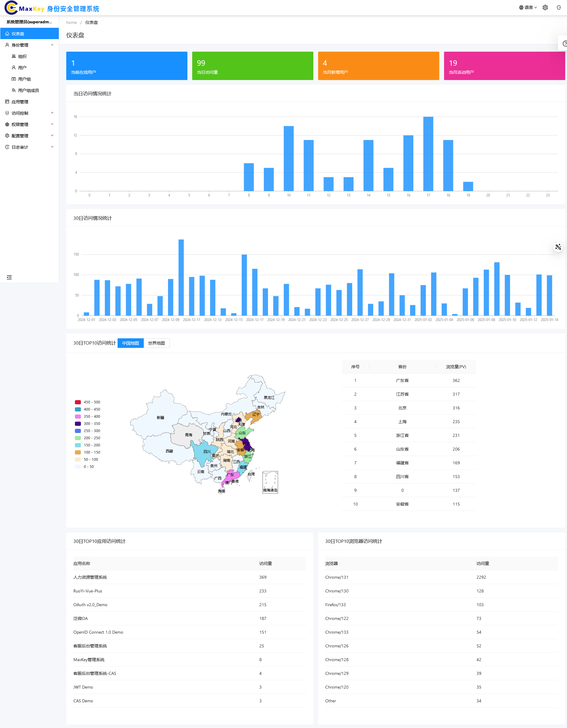The width and height of the screenshot is (567, 728).
Task: Click the magic wand theme icon
Action: [558, 247]
